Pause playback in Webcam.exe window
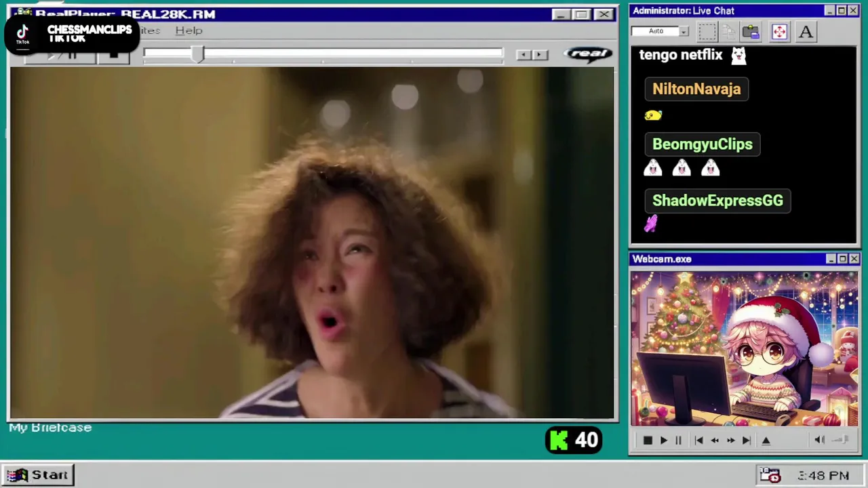 pos(678,441)
